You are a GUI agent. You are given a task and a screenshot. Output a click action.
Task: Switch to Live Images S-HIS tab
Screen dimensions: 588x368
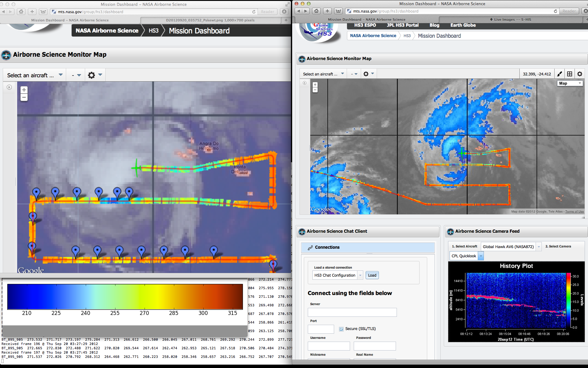coord(511,19)
